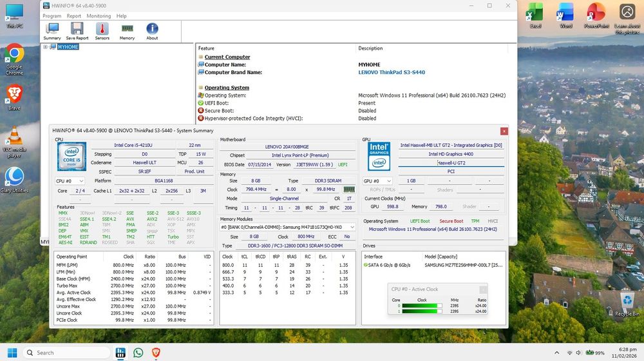Open VLC media player desktop icon
This screenshot has height=361, width=644.
point(14,142)
